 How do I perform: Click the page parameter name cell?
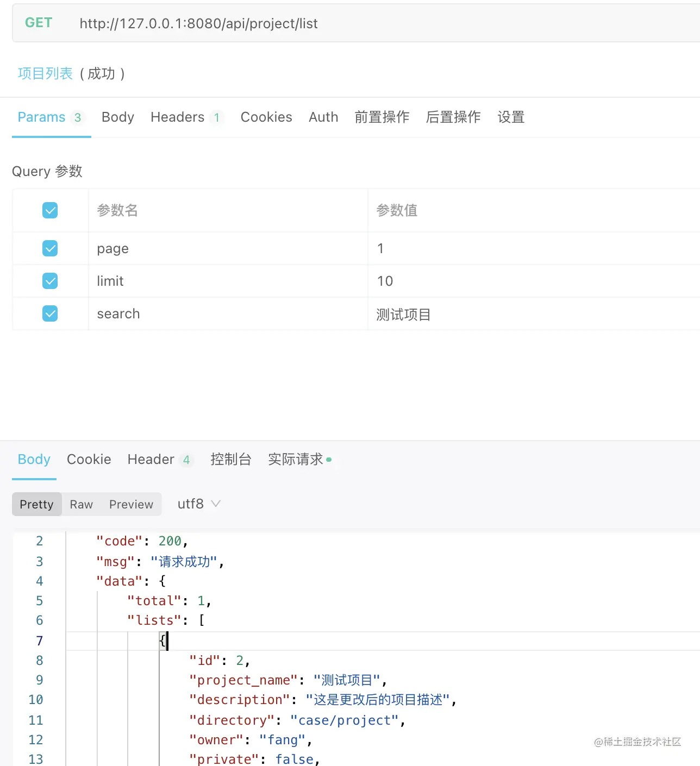click(228, 248)
